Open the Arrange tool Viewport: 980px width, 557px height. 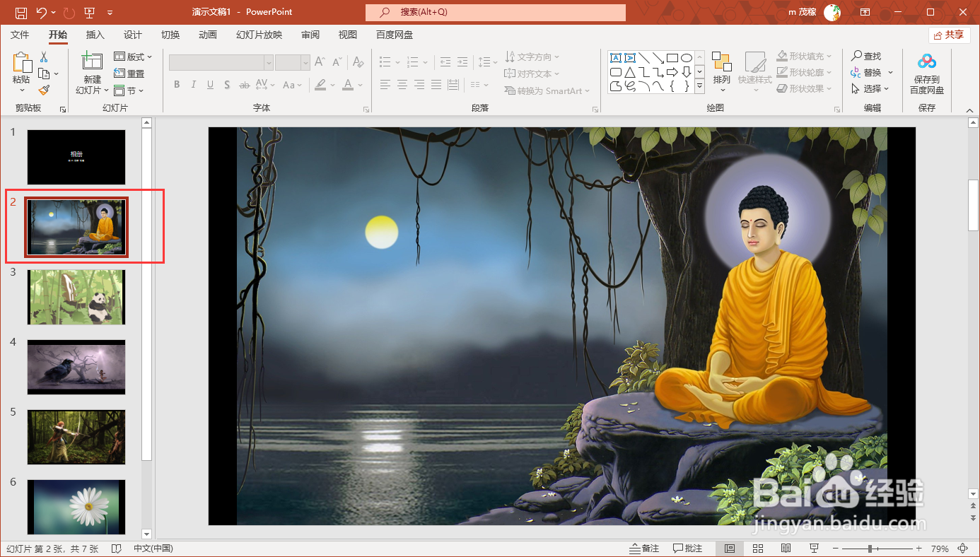721,71
